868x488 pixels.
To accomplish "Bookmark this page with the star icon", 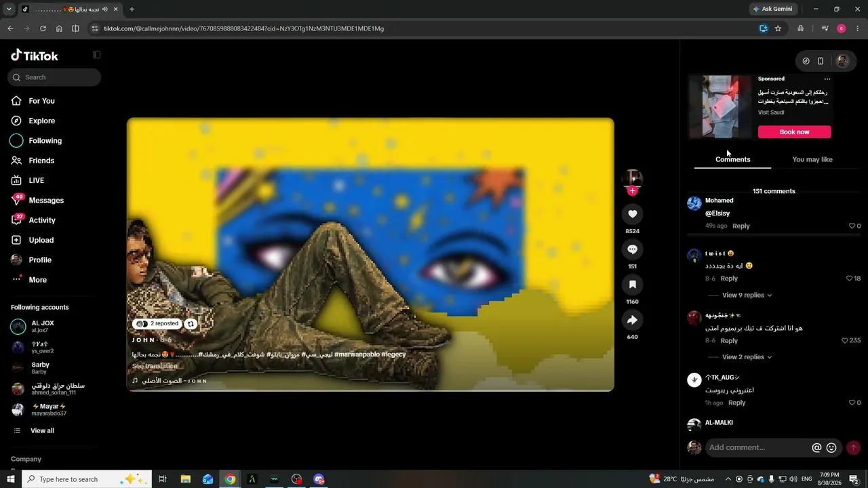I will tap(778, 28).
